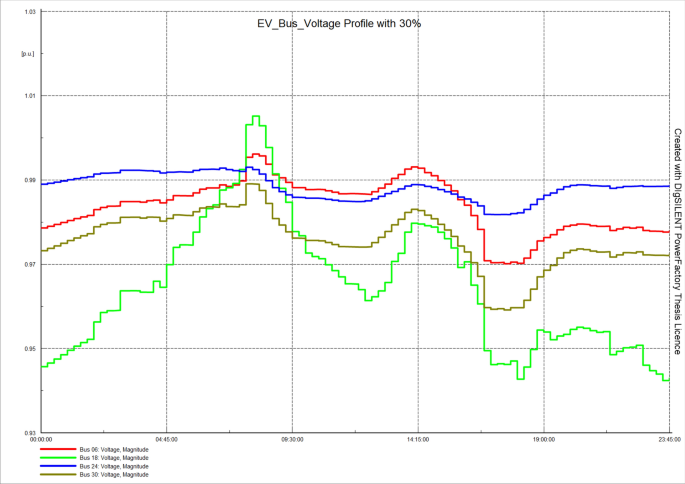Screen dimensions: 685x484
Task: Select the green Bus 18 legend line
Action: click(x=58, y=457)
